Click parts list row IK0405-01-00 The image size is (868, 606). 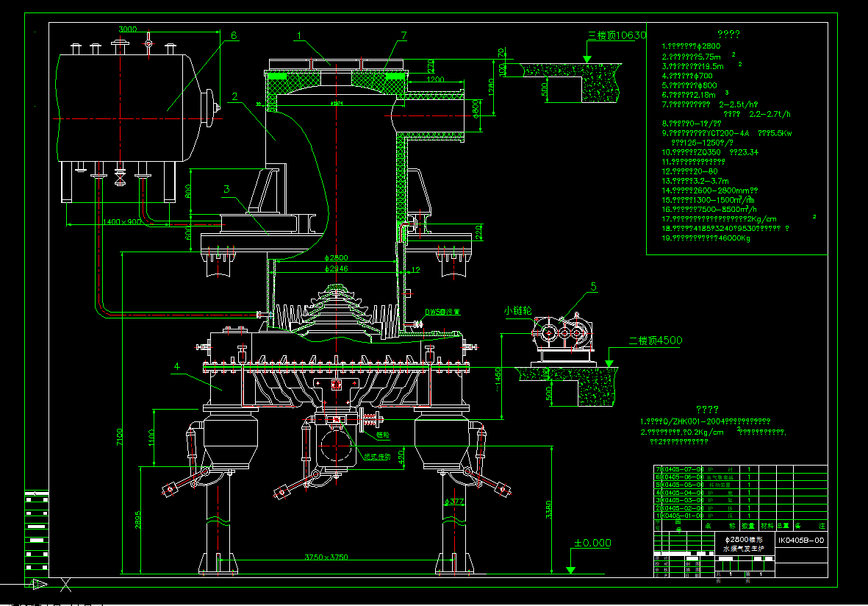tap(742, 516)
